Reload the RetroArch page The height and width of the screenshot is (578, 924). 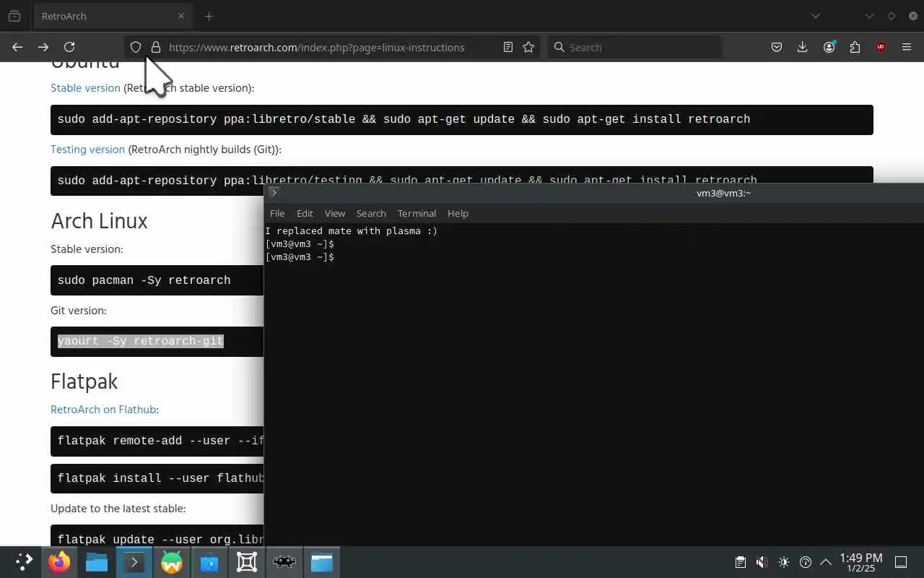point(69,47)
